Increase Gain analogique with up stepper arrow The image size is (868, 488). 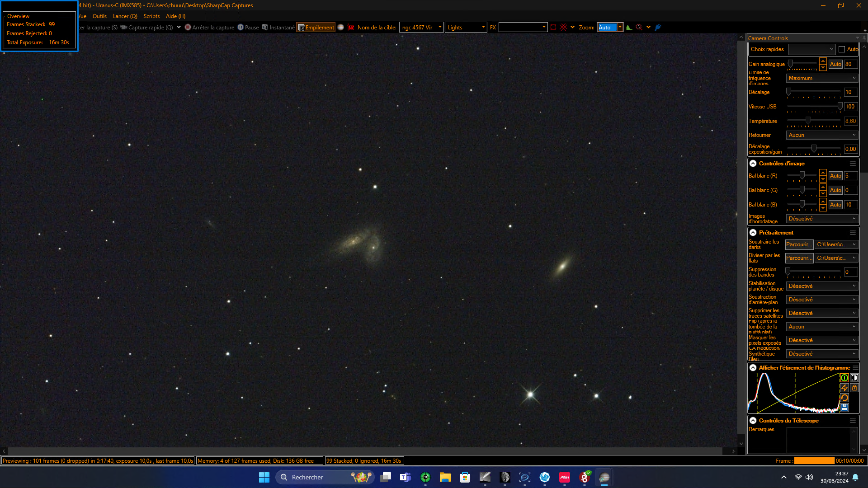(823, 61)
